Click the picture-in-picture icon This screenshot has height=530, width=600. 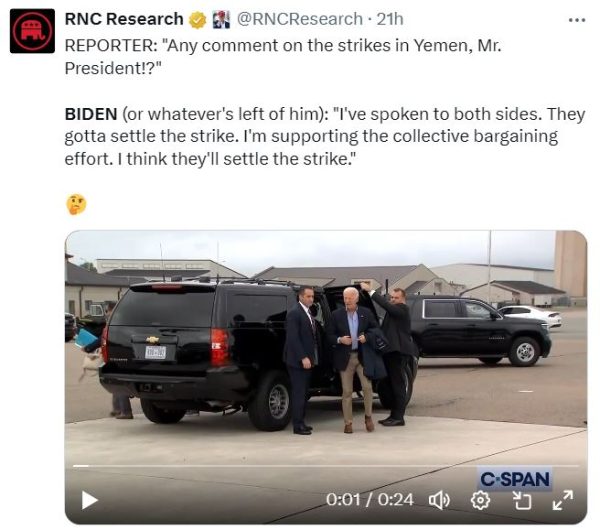click(521, 499)
